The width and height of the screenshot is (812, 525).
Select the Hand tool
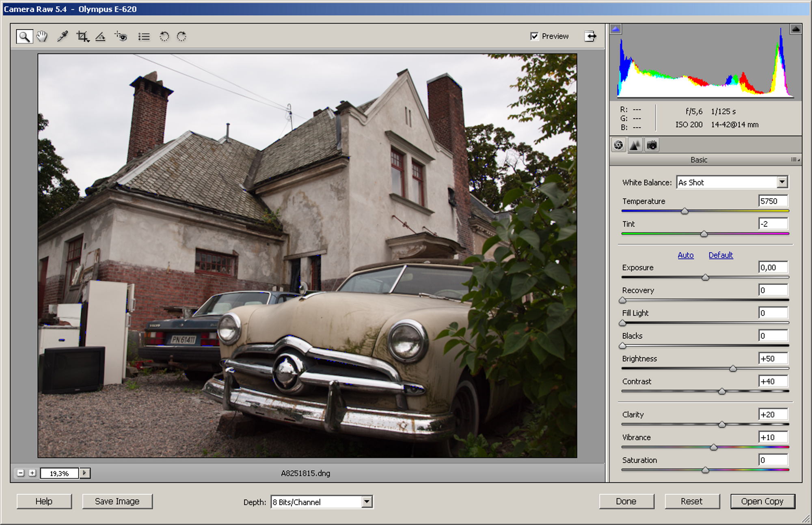pos(42,37)
